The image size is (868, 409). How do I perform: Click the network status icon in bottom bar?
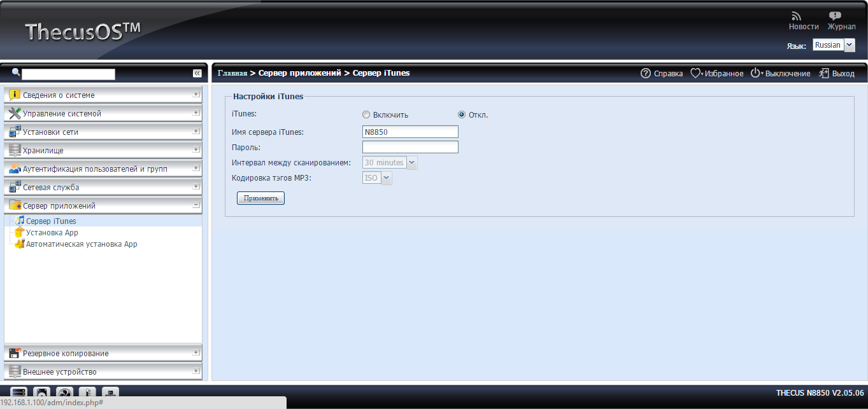point(110,392)
